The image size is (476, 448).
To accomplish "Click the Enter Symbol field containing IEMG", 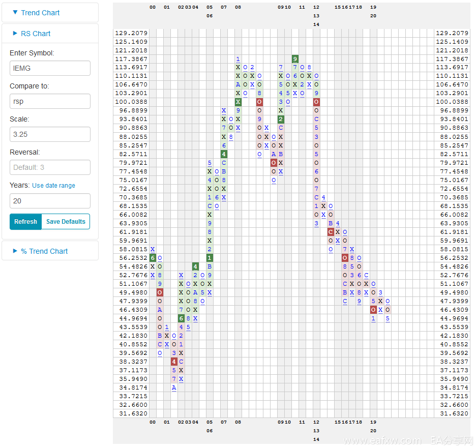I will (x=50, y=68).
